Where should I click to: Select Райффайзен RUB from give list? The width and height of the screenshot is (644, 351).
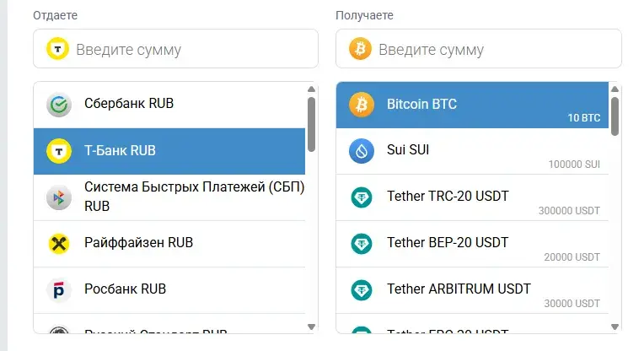click(169, 244)
